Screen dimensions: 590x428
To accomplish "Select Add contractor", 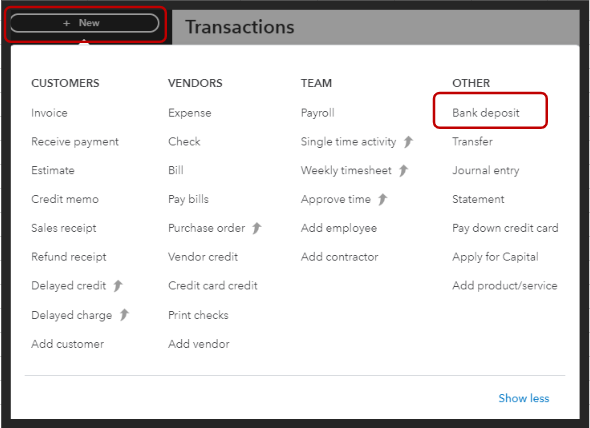I will click(340, 257).
